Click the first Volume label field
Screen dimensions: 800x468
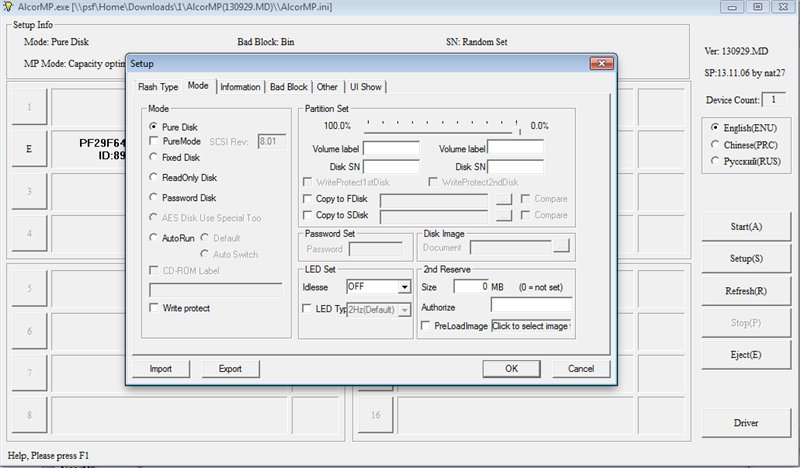pyautogui.click(x=391, y=148)
